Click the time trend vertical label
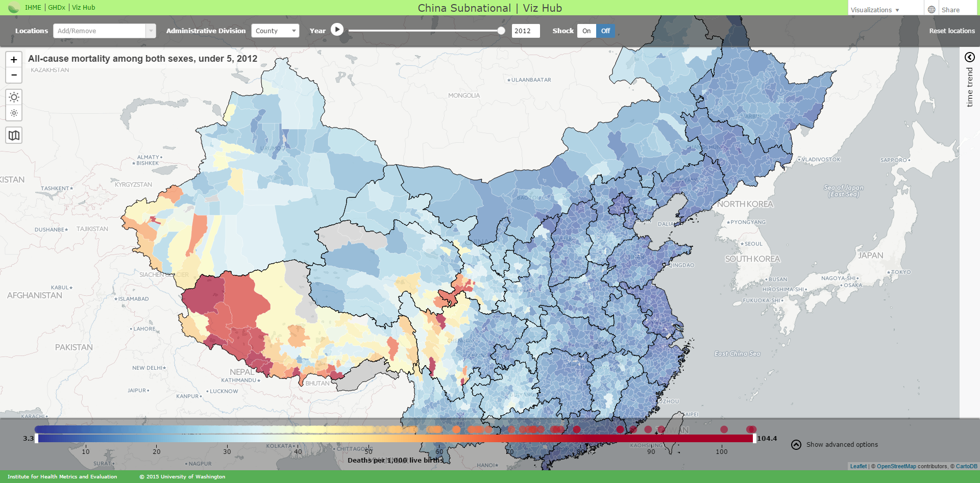This screenshot has width=980, height=483. click(970, 87)
